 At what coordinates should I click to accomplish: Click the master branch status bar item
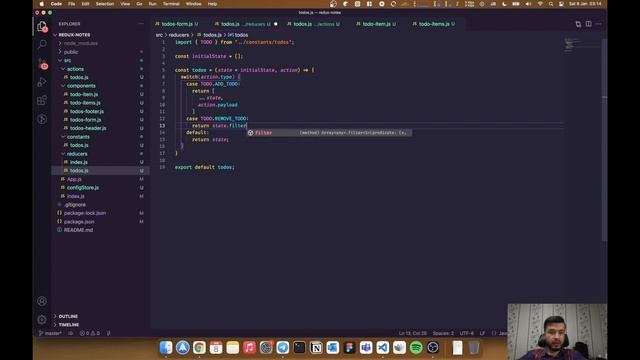[50, 333]
